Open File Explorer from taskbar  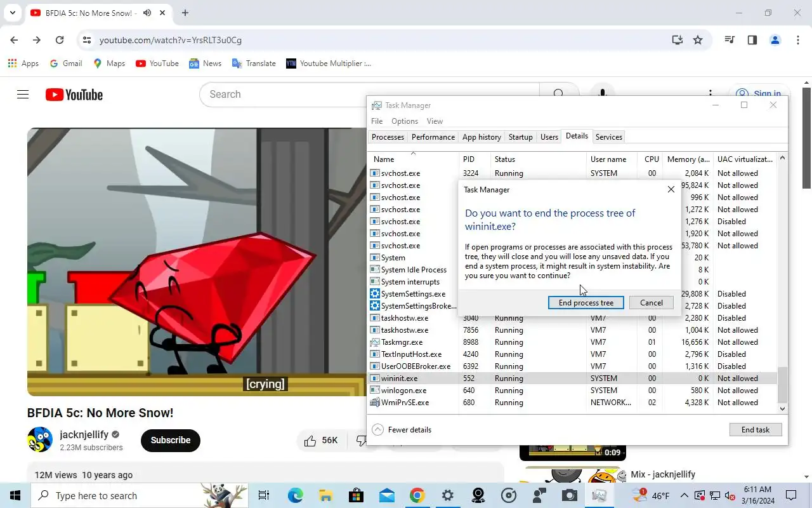click(x=325, y=496)
